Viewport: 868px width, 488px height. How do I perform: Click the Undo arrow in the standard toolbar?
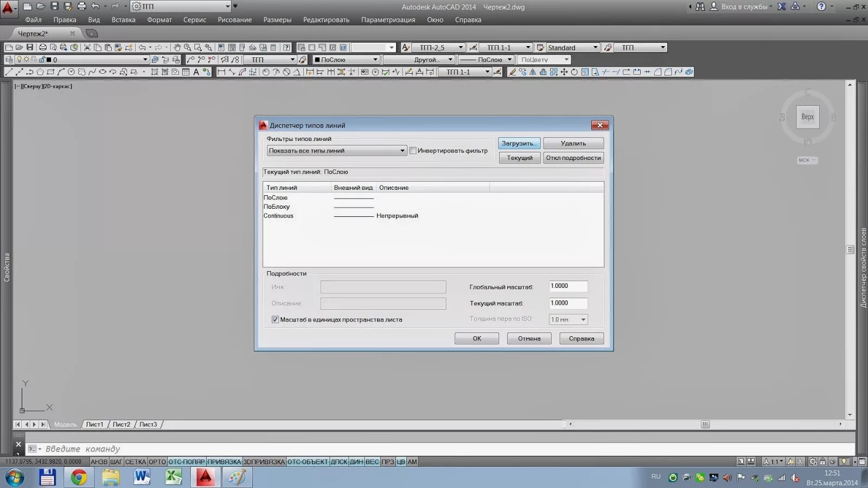tap(142, 48)
